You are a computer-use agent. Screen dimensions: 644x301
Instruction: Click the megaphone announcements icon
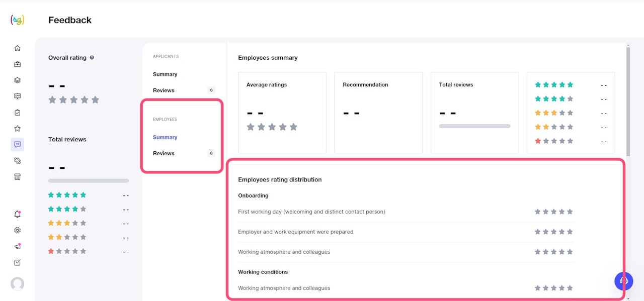click(x=18, y=246)
